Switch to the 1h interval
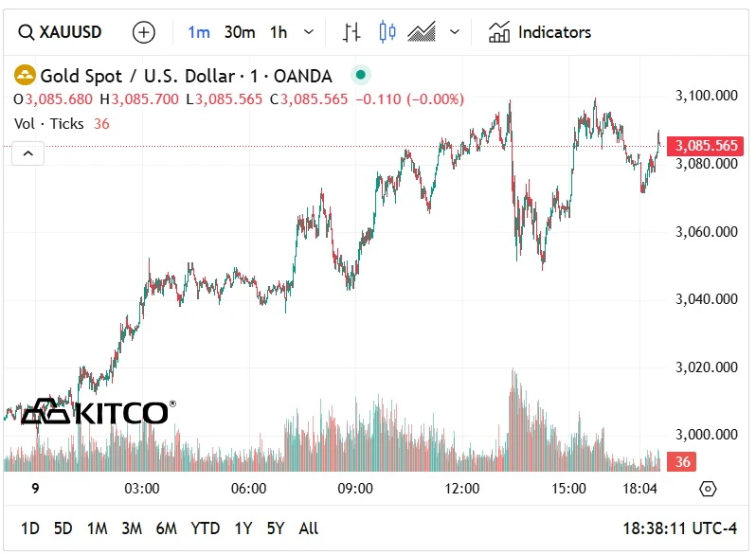Viewport: 756px width, 555px height. 279,32
